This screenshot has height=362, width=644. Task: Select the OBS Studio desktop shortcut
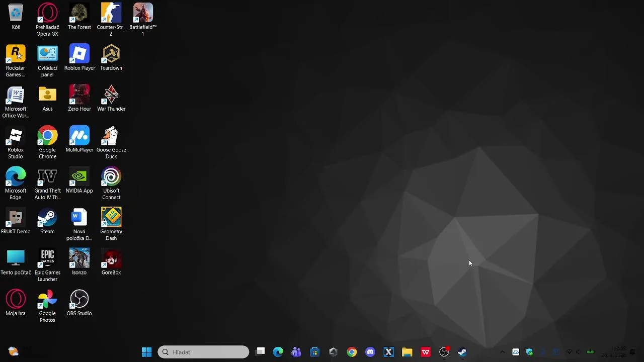coord(79,303)
